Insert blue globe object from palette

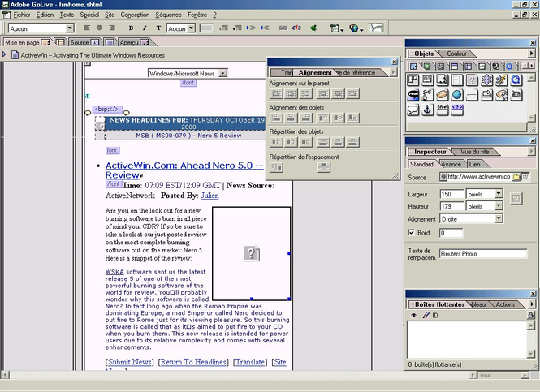click(x=457, y=95)
